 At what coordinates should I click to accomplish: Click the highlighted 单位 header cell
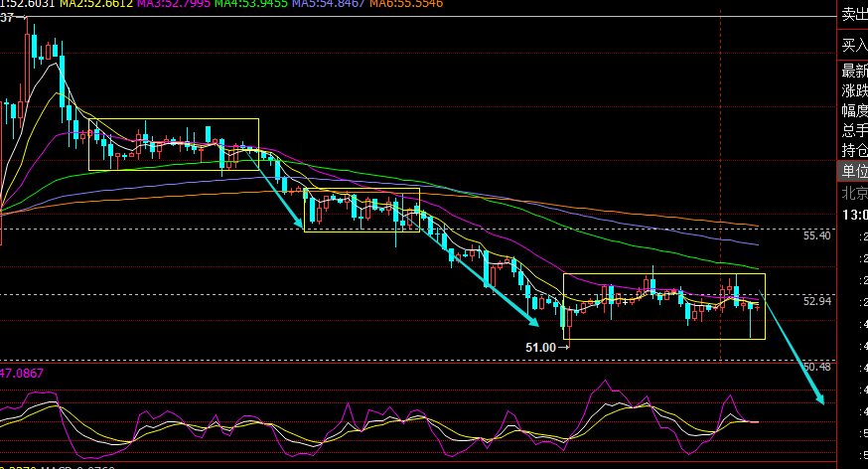853,171
